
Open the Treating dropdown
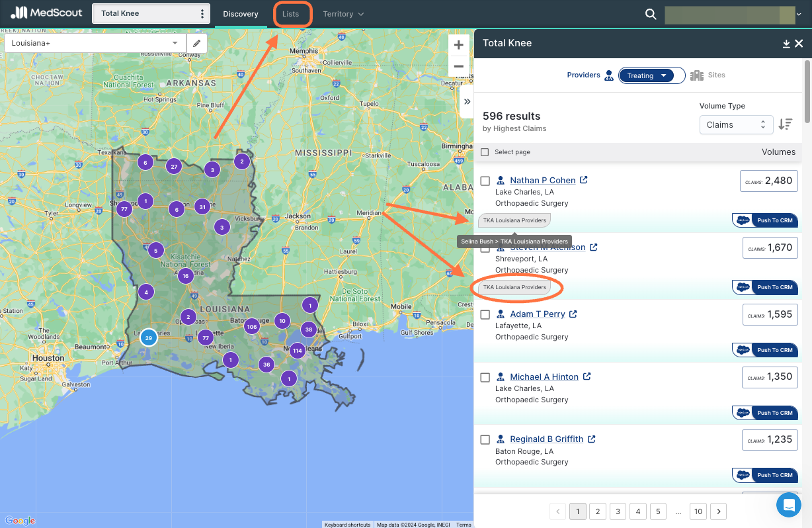[646, 75]
